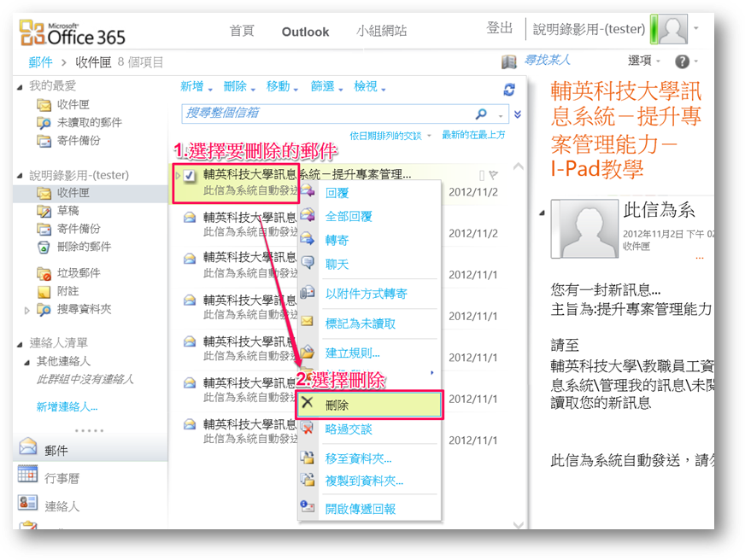Click the refresh mailbox icon

tap(509, 90)
